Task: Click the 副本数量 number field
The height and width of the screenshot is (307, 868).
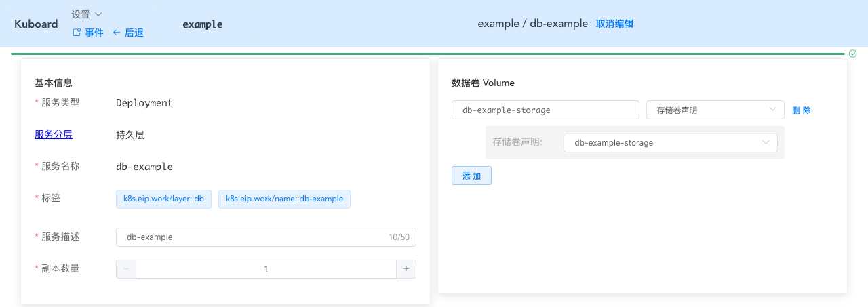Action: [x=266, y=269]
